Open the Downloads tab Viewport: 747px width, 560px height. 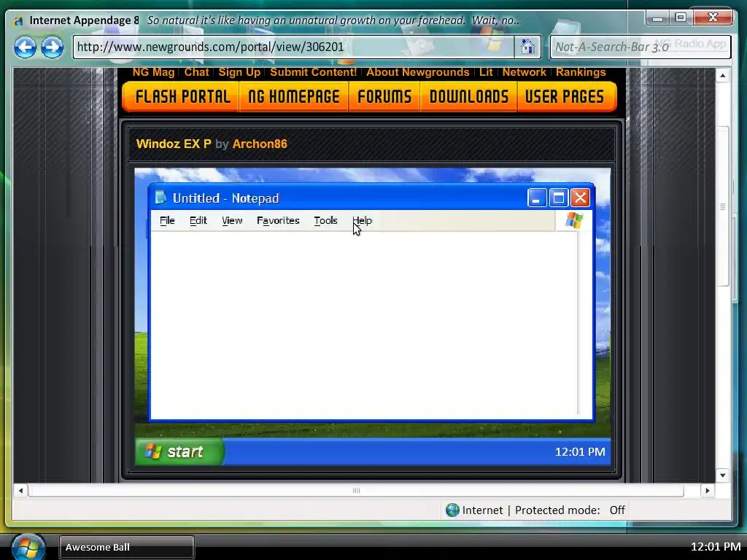[x=469, y=97]
